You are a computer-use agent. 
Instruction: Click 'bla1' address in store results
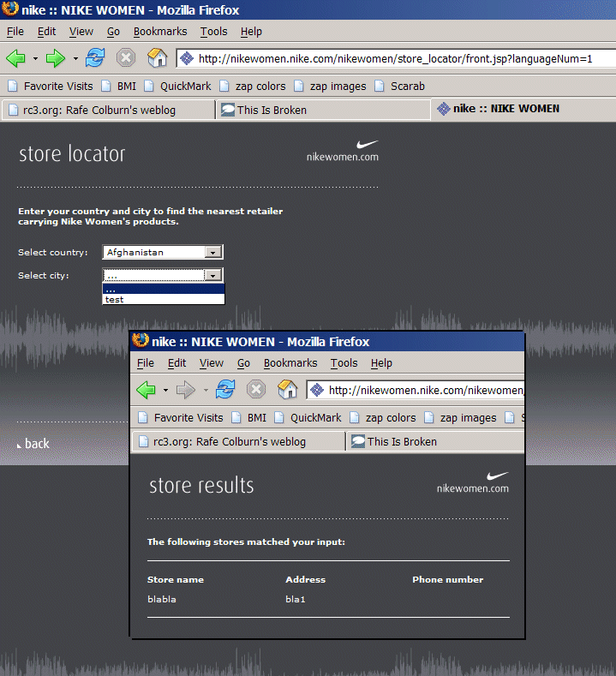(x=296, y=599)
